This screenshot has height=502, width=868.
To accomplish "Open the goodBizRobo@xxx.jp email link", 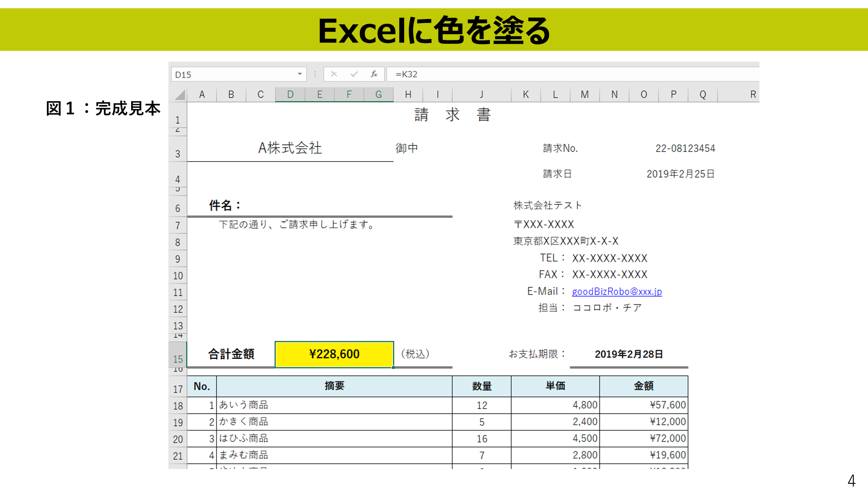I will tap(617, 291).
